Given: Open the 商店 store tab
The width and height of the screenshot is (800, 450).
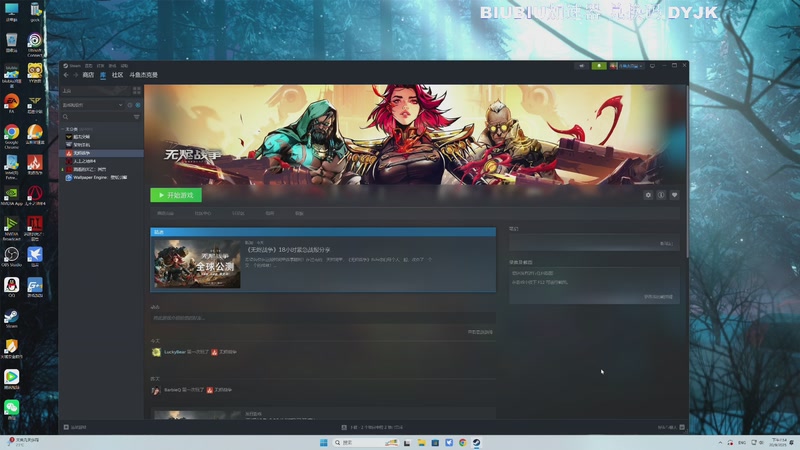Looking at the screenshot, I should click(x=88, y=75).
